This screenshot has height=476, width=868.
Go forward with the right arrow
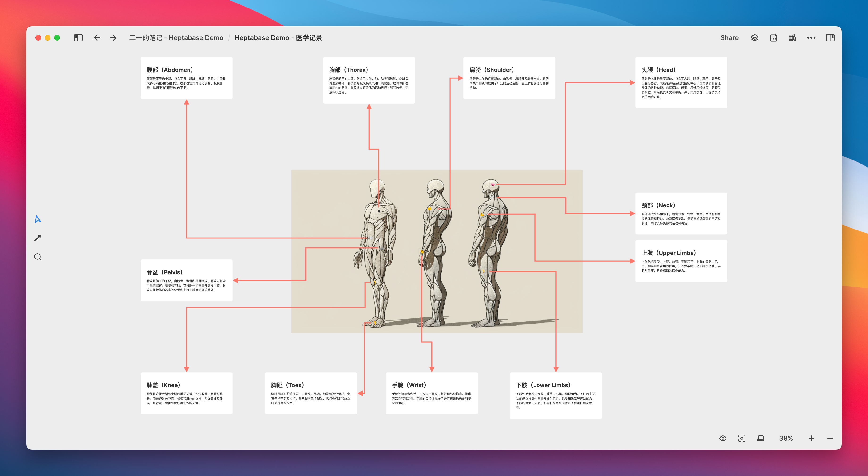113,38
